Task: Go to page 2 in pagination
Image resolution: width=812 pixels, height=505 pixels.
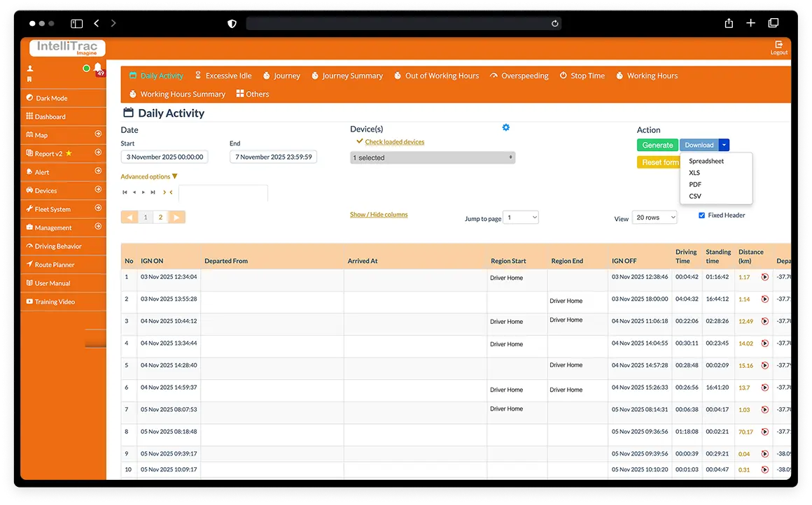Action: [x=160, y=218]
